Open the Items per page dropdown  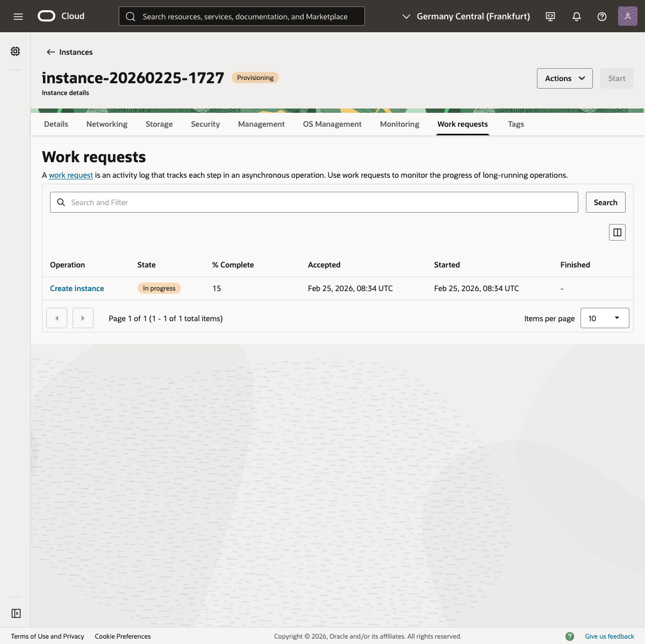coord(604,319)
